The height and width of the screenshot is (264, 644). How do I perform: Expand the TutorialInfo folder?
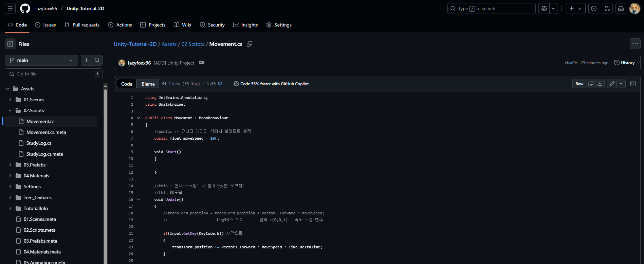(10, 208)
